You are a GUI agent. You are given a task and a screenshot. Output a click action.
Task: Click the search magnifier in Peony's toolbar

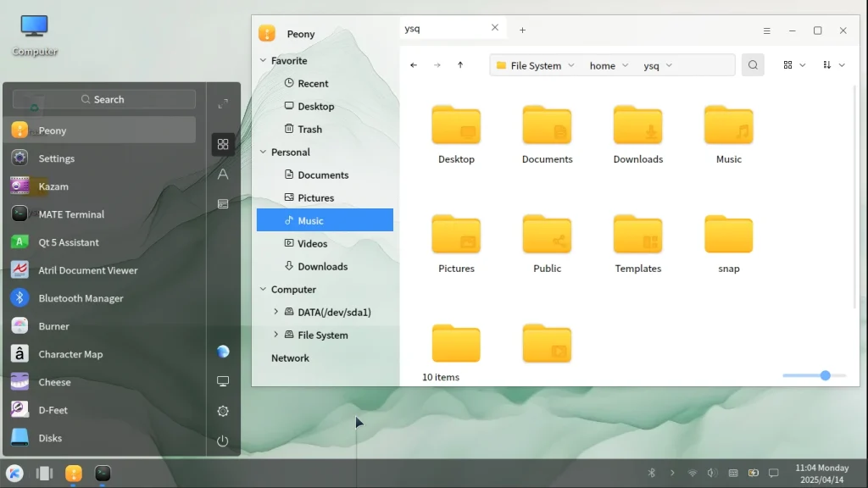pos(753,64)
